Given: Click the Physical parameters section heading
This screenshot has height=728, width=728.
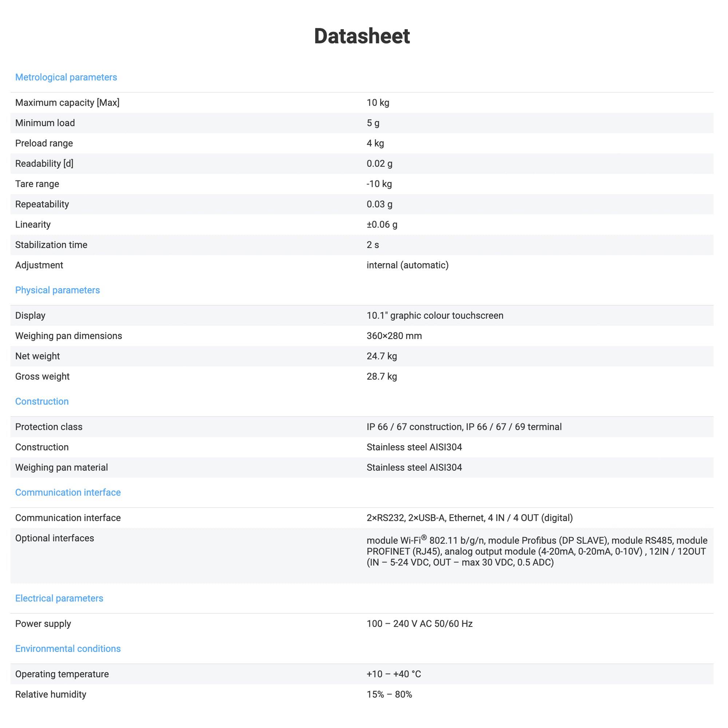Looking at the screenshot, I should pos(57,290).
